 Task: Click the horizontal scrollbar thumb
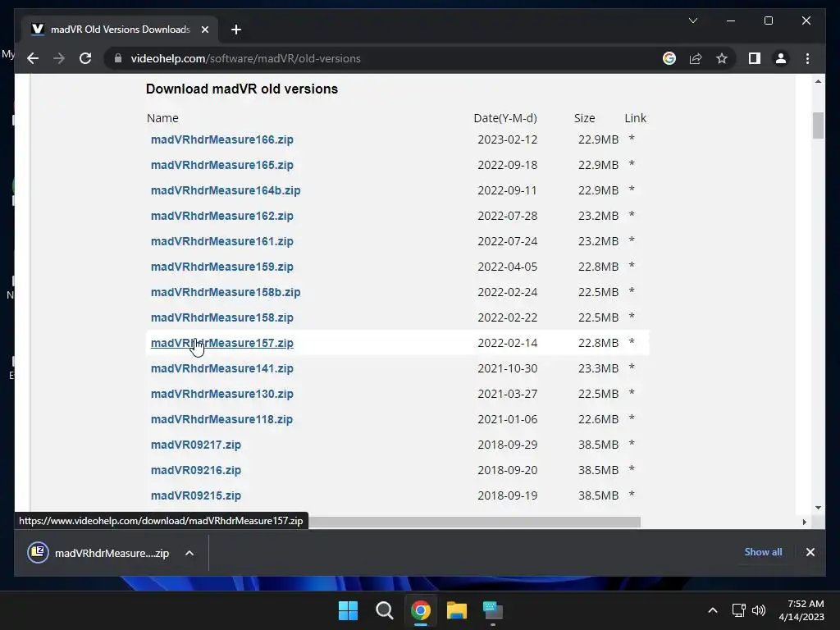tap(474, 522)
